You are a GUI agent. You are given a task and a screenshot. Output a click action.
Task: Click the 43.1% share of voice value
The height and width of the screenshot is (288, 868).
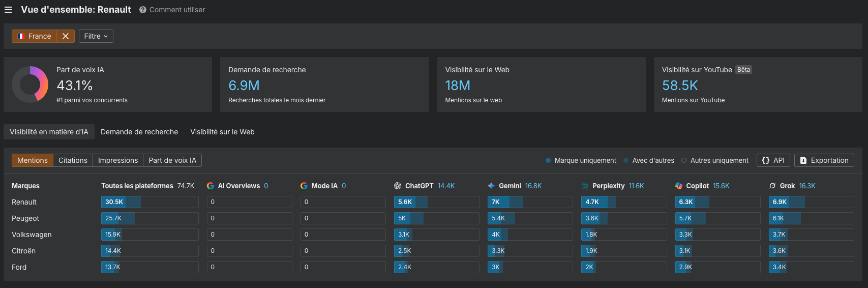pos(75,85)
